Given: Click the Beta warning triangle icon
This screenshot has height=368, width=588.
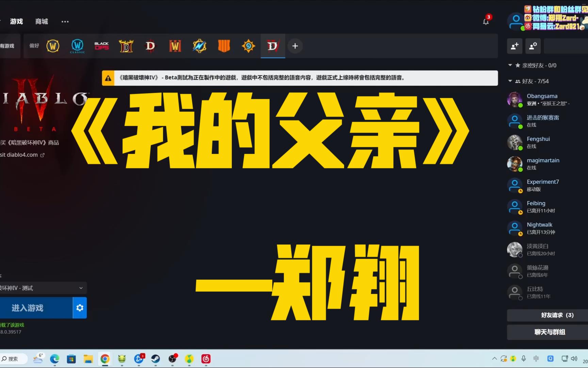Looking at the screenshot, I should pos(108,78).
